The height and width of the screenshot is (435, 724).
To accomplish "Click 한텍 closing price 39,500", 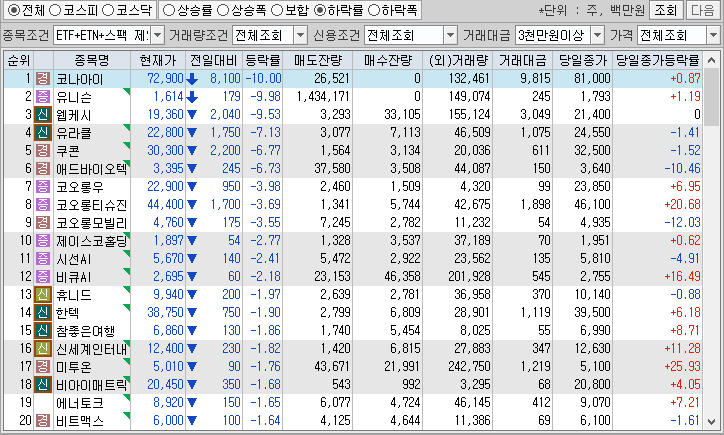I will click(592, 313).
